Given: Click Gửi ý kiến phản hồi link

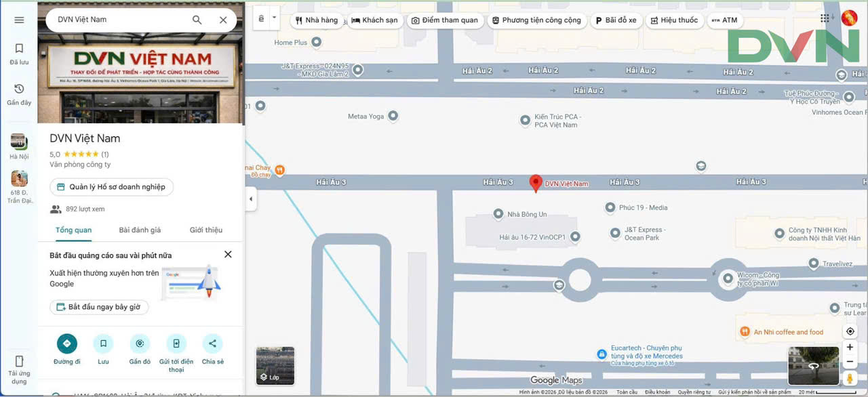Looking at the screenshot, I should point(755,392).
